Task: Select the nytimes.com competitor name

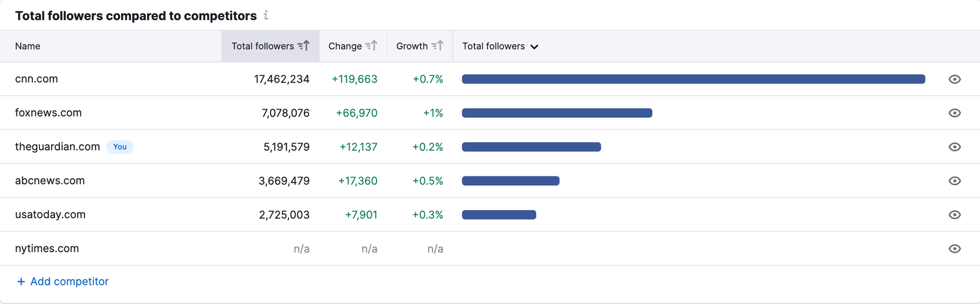Action: pos(47,249)
